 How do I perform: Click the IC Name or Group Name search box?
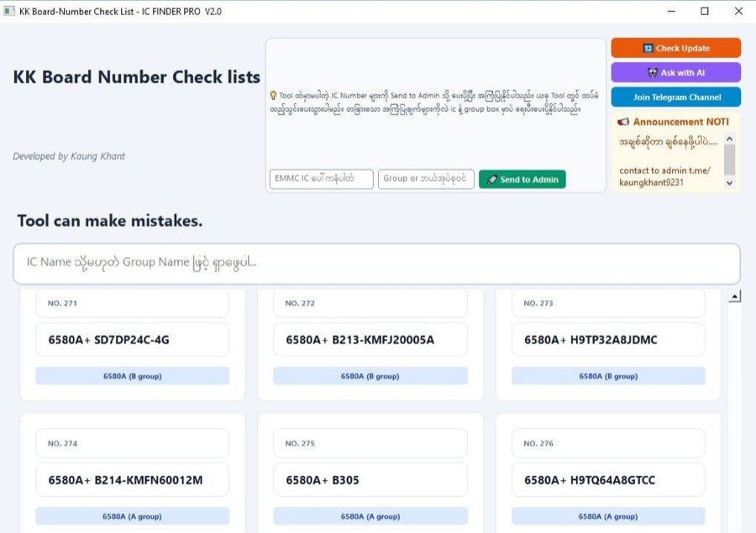[x=376, y=263]
